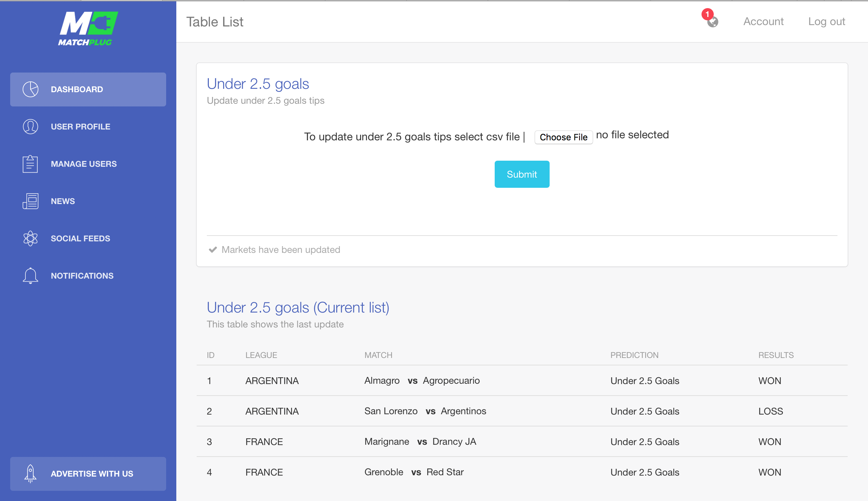Submit the under 2.5 goals CSV
The image size is (868, 501).
(522, 174)
